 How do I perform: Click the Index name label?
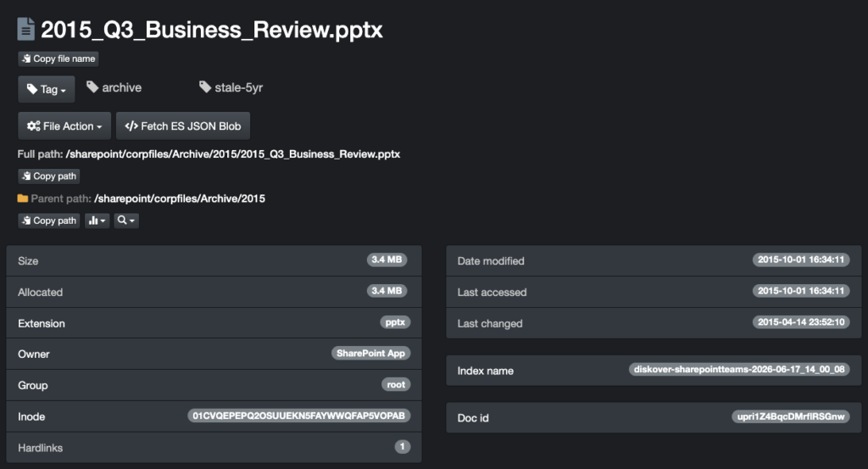pos(485,371)
